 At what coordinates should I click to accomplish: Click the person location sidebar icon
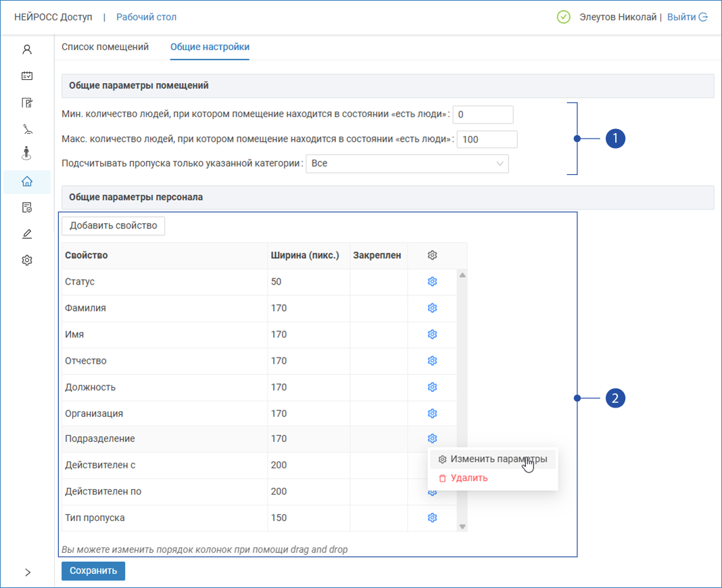[27, 154]
